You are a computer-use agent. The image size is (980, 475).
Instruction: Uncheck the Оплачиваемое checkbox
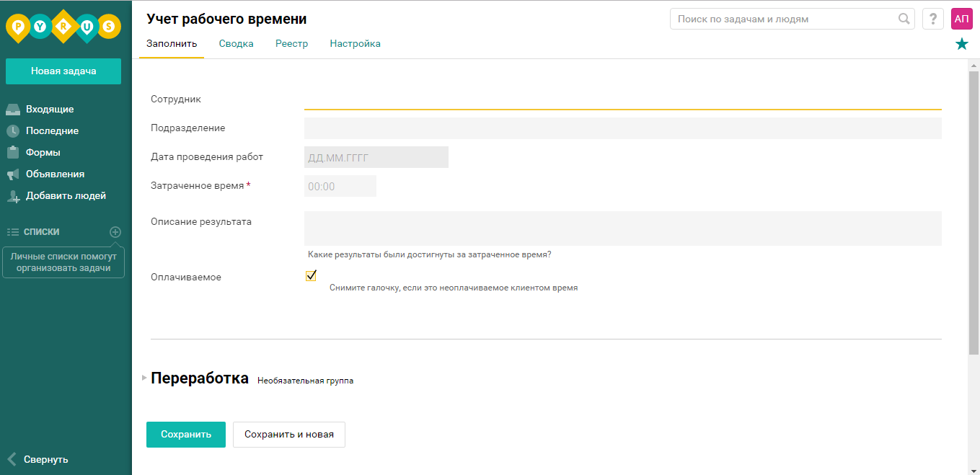(x=311, y=275)
